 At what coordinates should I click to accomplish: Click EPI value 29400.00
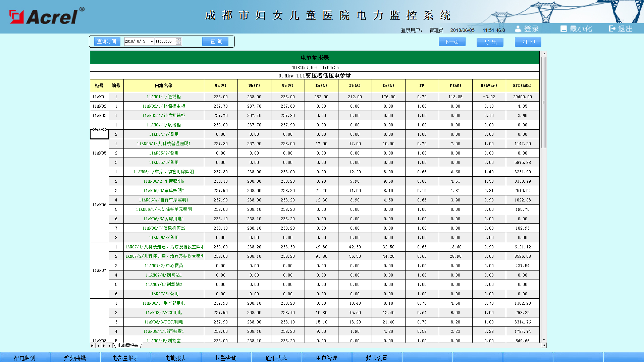pos(523,97)
